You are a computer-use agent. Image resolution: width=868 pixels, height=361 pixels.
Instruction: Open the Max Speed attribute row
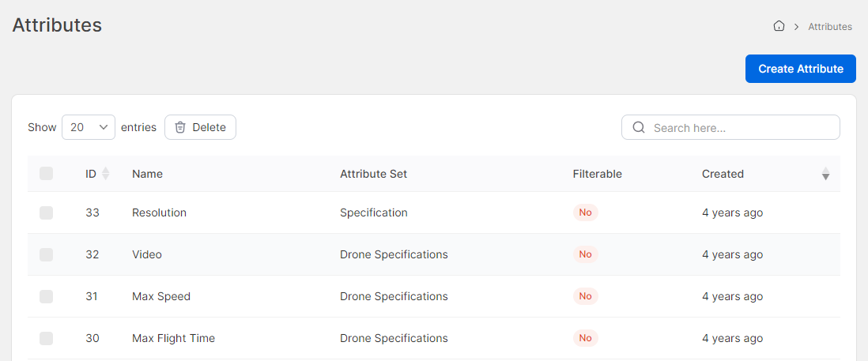(x=433, y=296)
